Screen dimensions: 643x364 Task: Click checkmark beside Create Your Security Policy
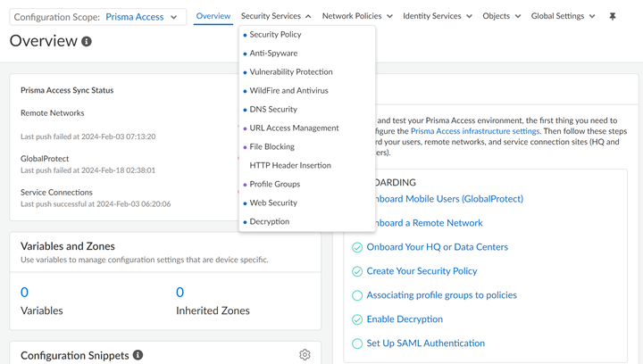(357, 271)
